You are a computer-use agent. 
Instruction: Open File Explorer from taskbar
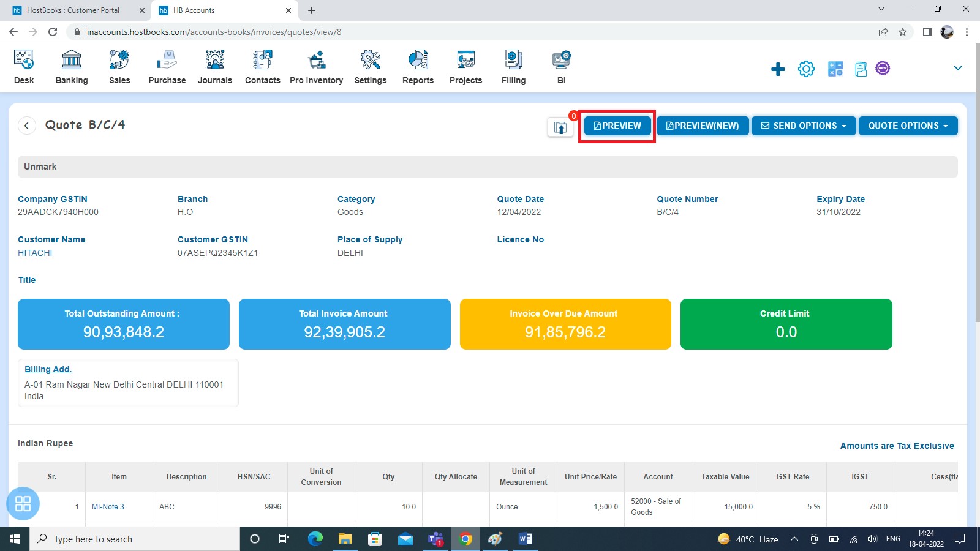345,539
